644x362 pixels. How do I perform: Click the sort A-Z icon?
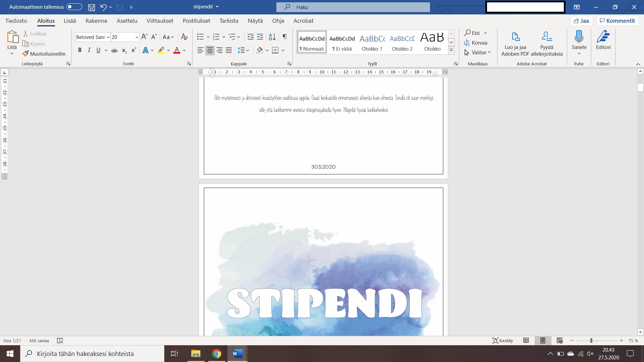point(272,37)
